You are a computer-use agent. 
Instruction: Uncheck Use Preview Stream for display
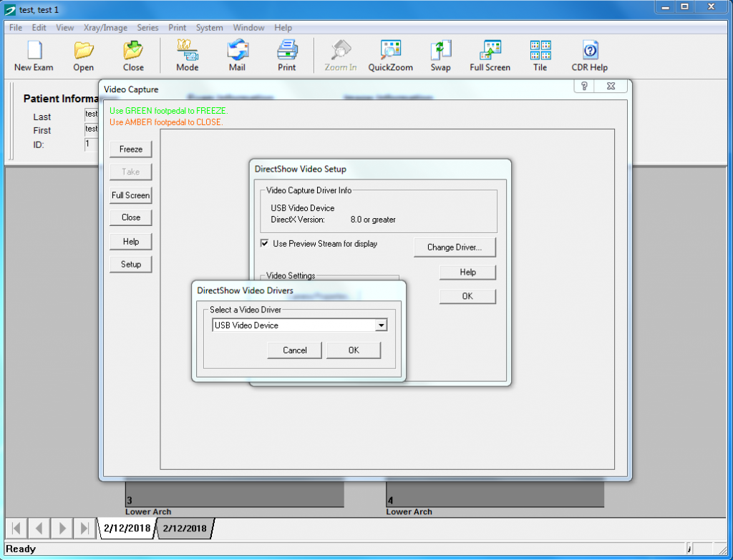[265, 243]
